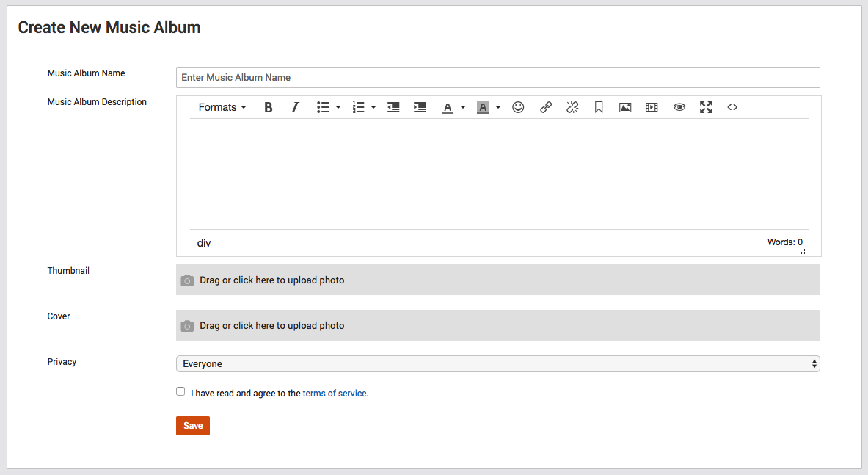This screenshot has height=475, width=868.
Task: Apply text color
Action: (x=448, y=107)
